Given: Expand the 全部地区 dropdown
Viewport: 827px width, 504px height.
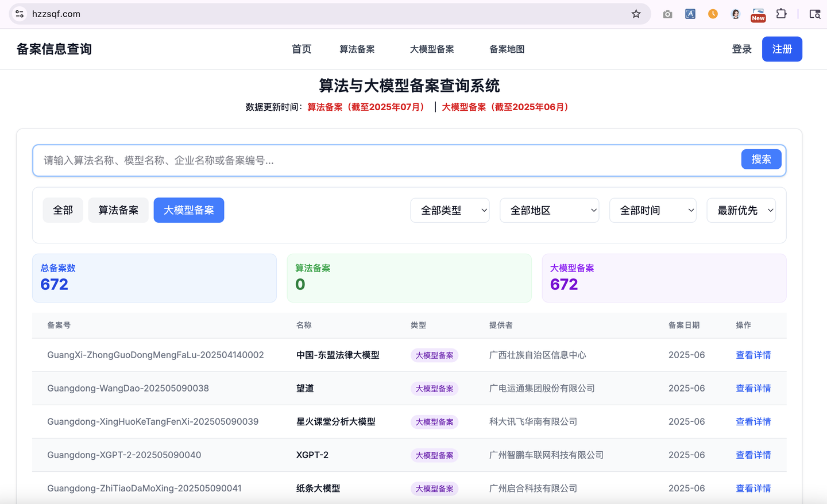Looking at the screenshot, I should [550, 210].
